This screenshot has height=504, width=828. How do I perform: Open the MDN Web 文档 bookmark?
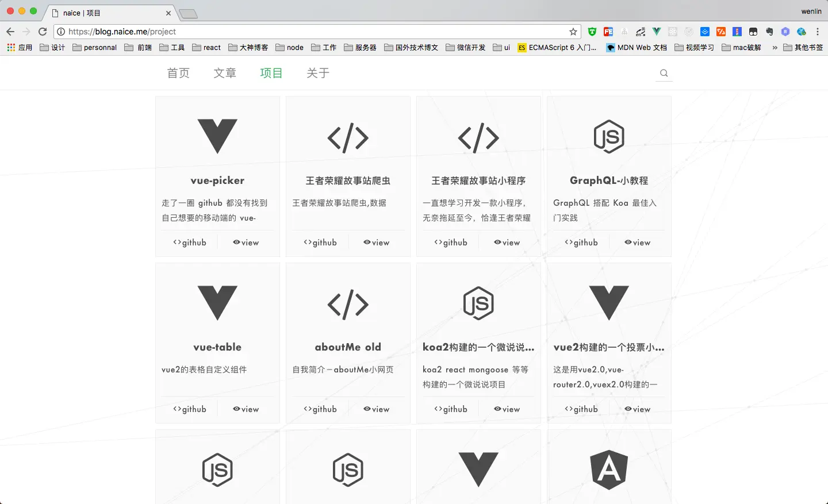[x=637, y=48]
